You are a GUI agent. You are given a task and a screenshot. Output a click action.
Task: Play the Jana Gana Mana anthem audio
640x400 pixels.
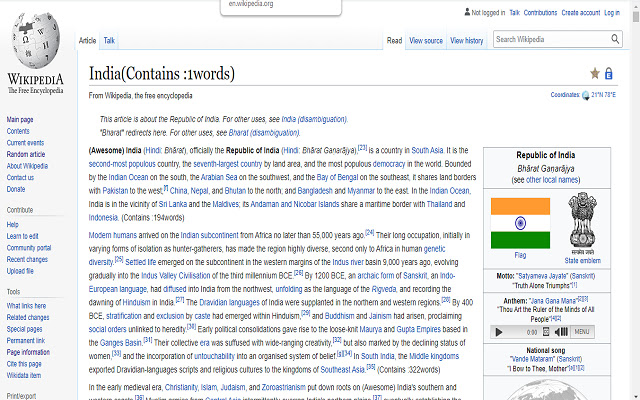point(499,331)
